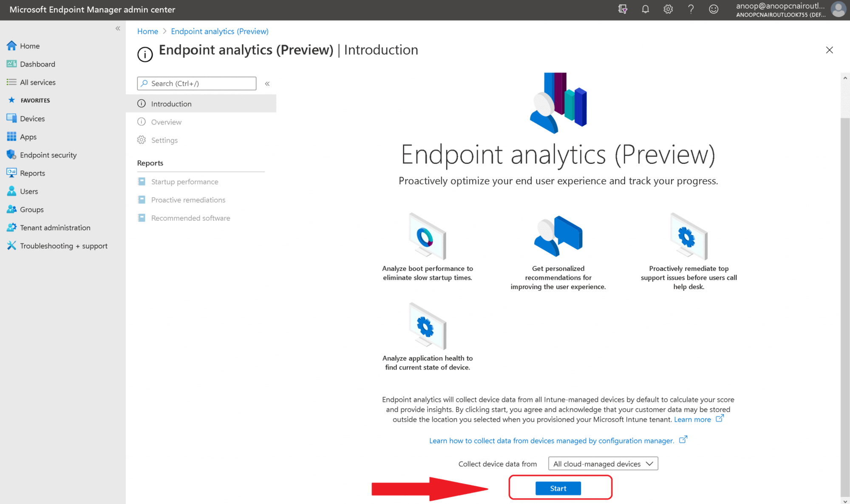Click into the Search (Ctrl+/) field
This screenshot has height=504, width=850.
tap(197, 84)
